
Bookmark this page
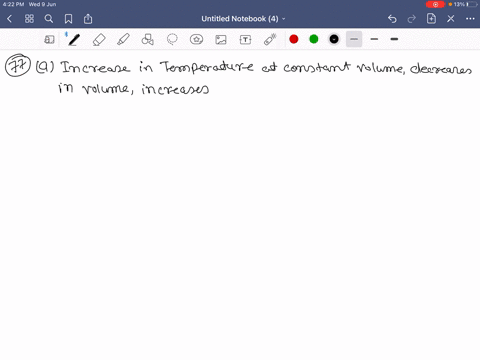pos(68,19)
